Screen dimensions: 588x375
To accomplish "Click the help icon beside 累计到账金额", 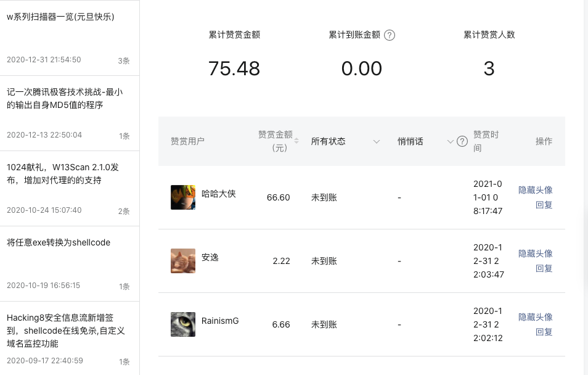I will click(x=390, y=35).
